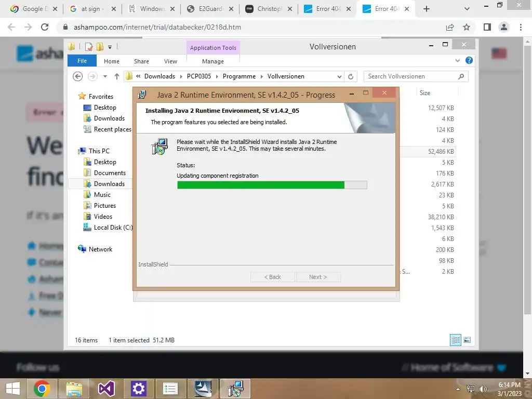
Task: Expand the arrow after Programme breadcrumb
Action: 262,77
